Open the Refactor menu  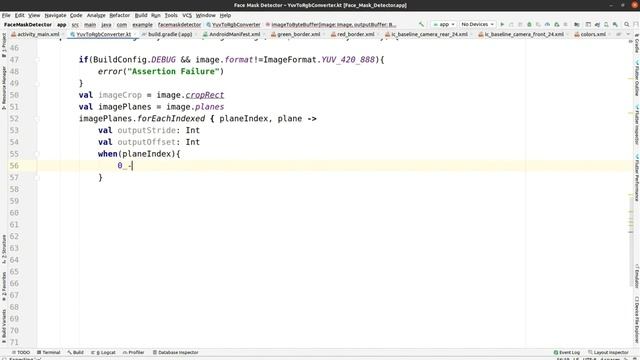click(x=120, y=15)
